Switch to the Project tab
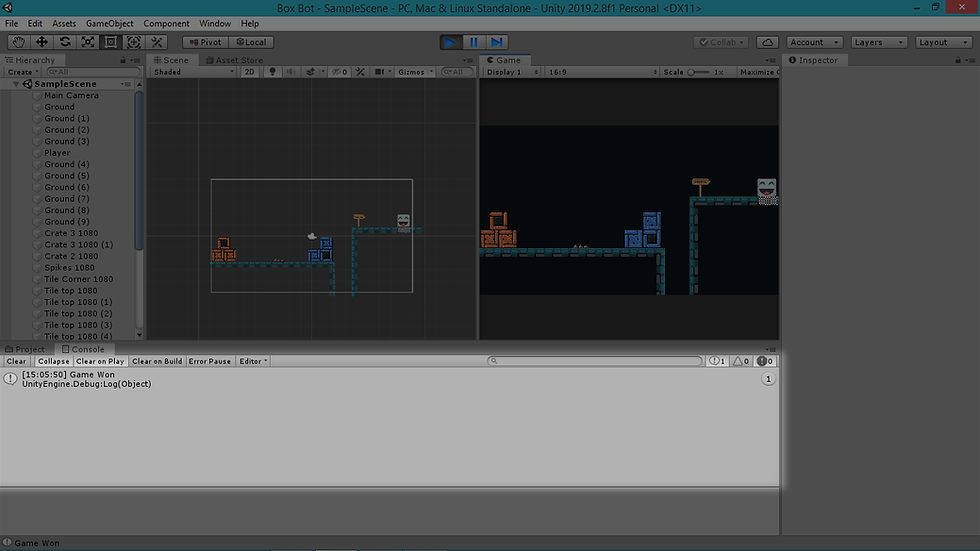 point(25,349)
